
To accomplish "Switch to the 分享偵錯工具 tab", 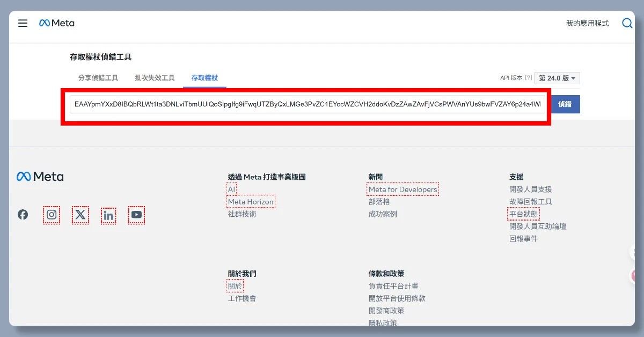I will [98, 78].
